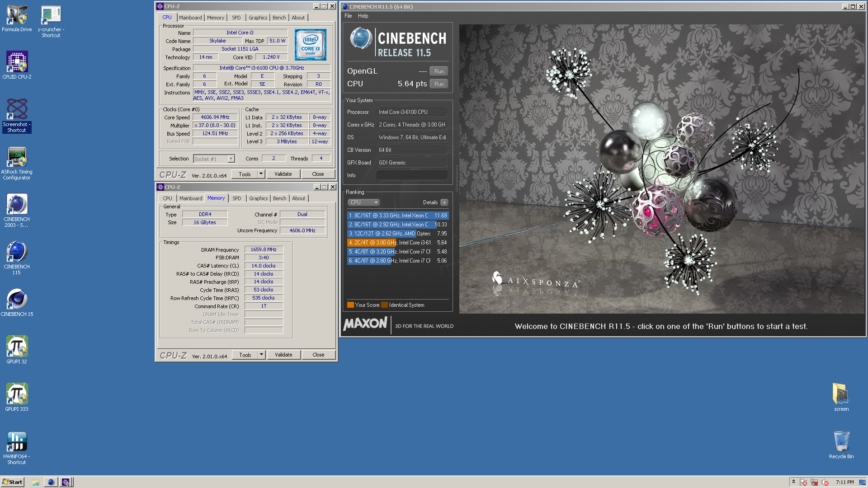This screenshot has width=868, height=488.
Task: Open the Mainboard tab in top CPU-Z window
Action: (190, 18)
